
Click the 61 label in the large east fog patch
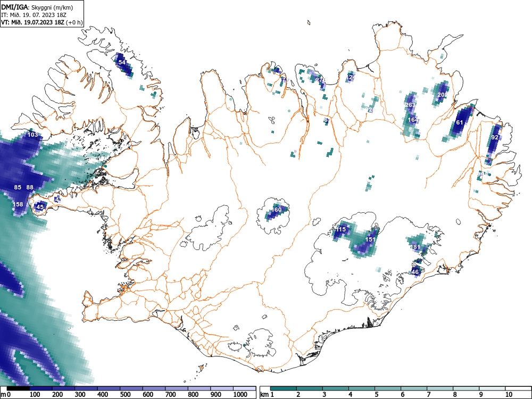(x=460, y=122)
